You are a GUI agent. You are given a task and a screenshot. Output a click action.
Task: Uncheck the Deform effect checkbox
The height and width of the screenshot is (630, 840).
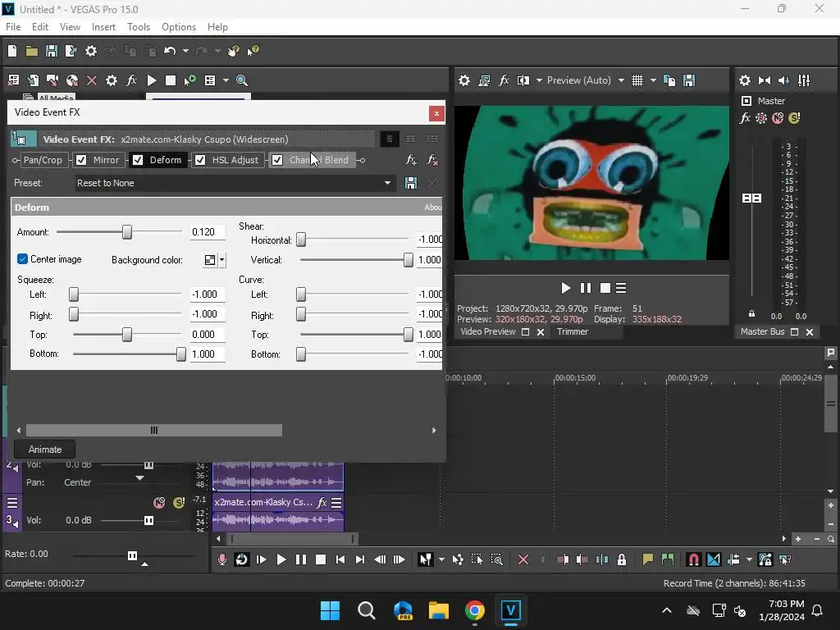138,160
